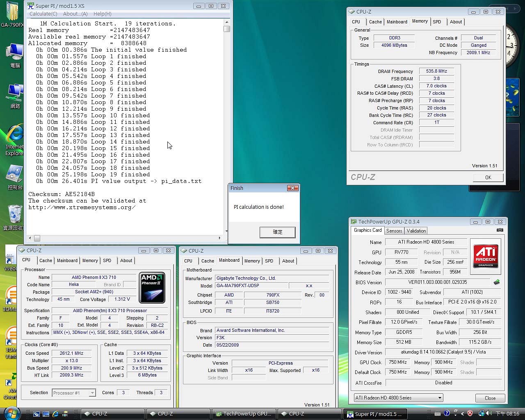Open the GA-790FX folder on desktop

tap(12, 14)
